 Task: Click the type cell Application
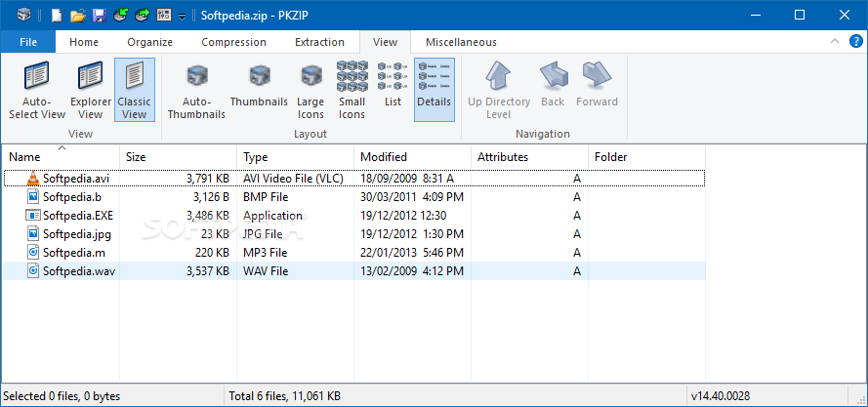coord(273,216)
